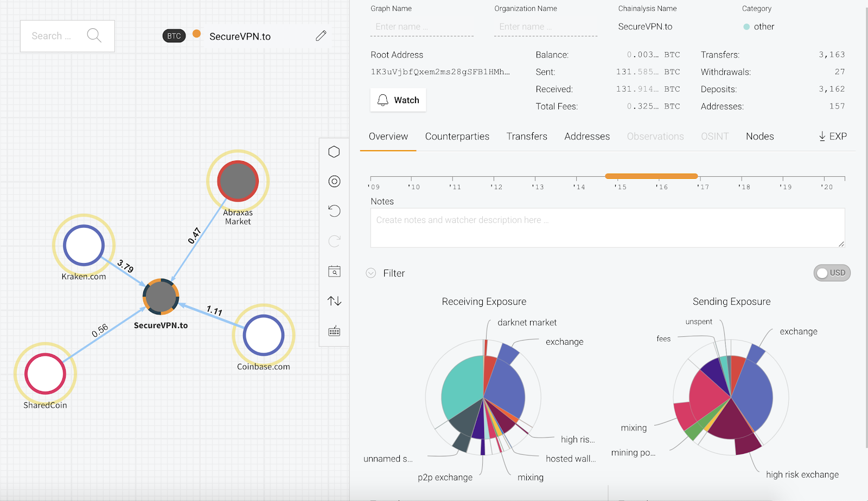Image resolution: width=868 pixels, height=501 pixels.
Task: Click the EXP export button
Action: (833, 137)
